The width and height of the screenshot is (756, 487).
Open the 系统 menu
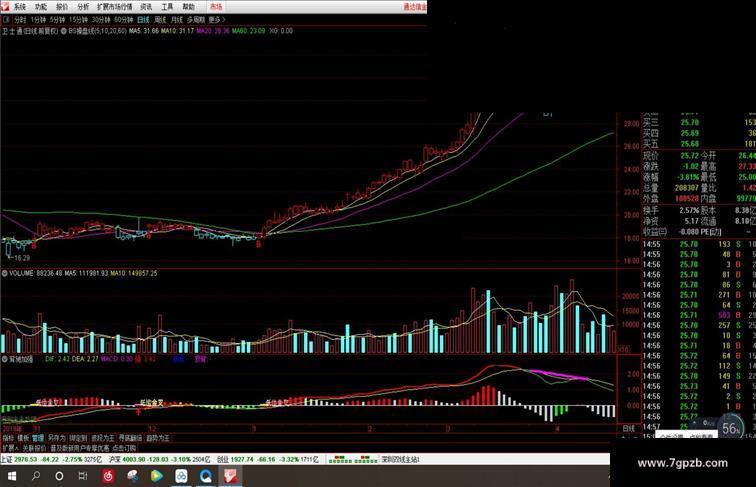[x=20, y=7]
